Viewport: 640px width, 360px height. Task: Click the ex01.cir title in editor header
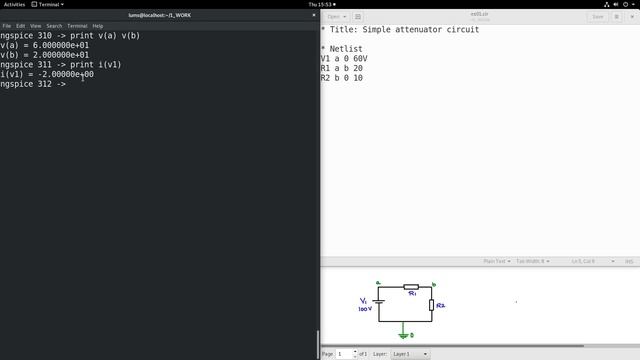point(479,14)
